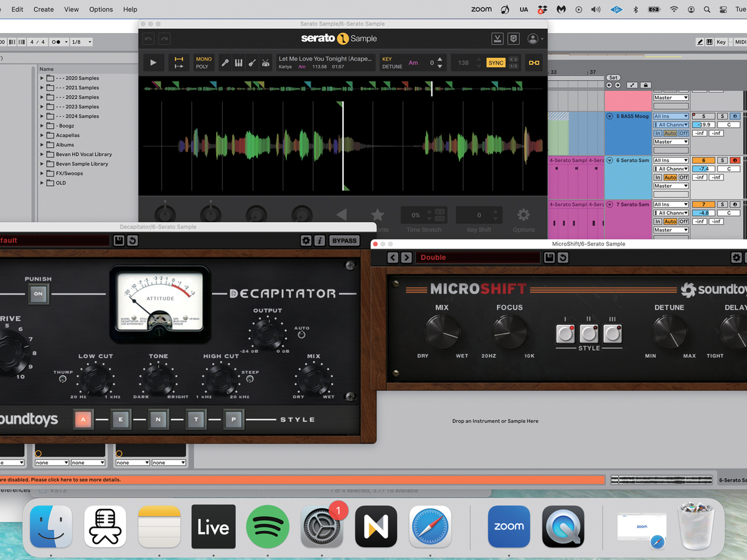
Task: Toggle the Serato playback mode arrows icon
Action: [179, 63]
